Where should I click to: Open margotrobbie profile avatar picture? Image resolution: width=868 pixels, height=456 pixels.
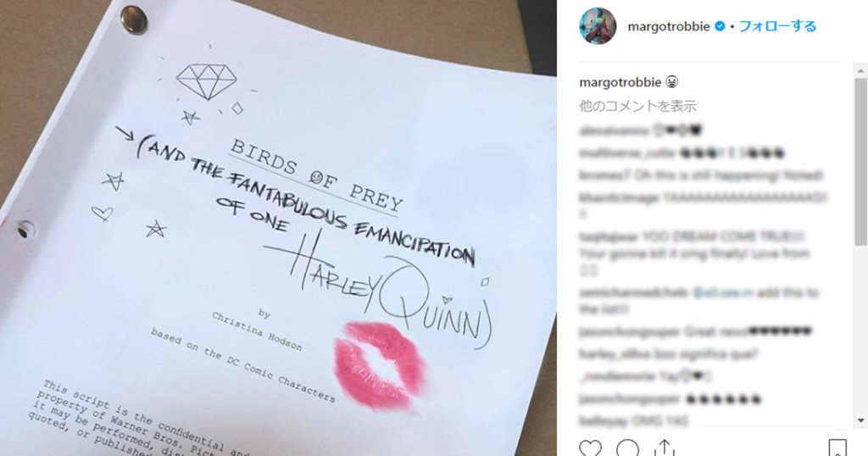tap(598, 26)
